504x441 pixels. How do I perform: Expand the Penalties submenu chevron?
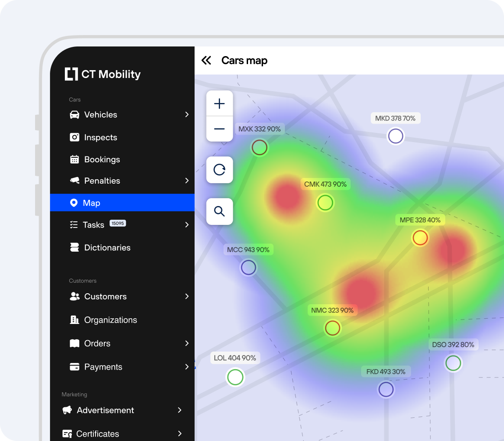click(x=187, y=181)
